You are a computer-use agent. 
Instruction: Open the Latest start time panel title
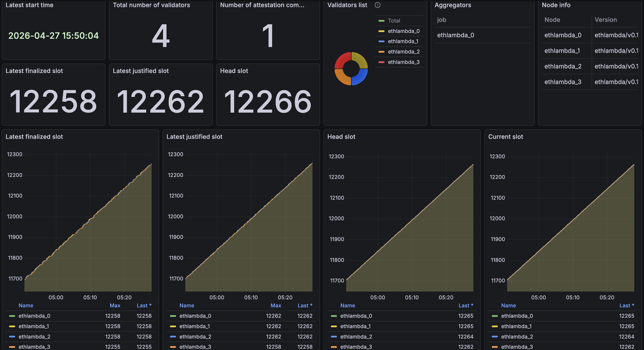[29, 5]
